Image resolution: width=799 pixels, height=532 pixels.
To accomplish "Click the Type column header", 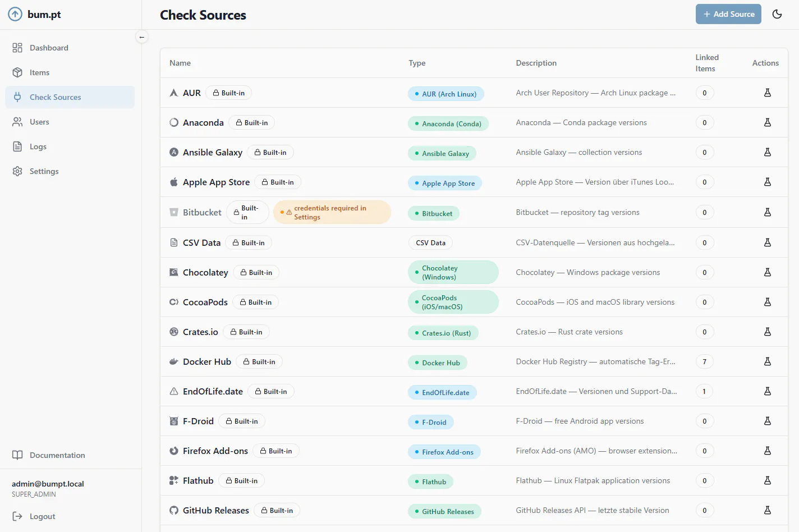I will (417, 63).
